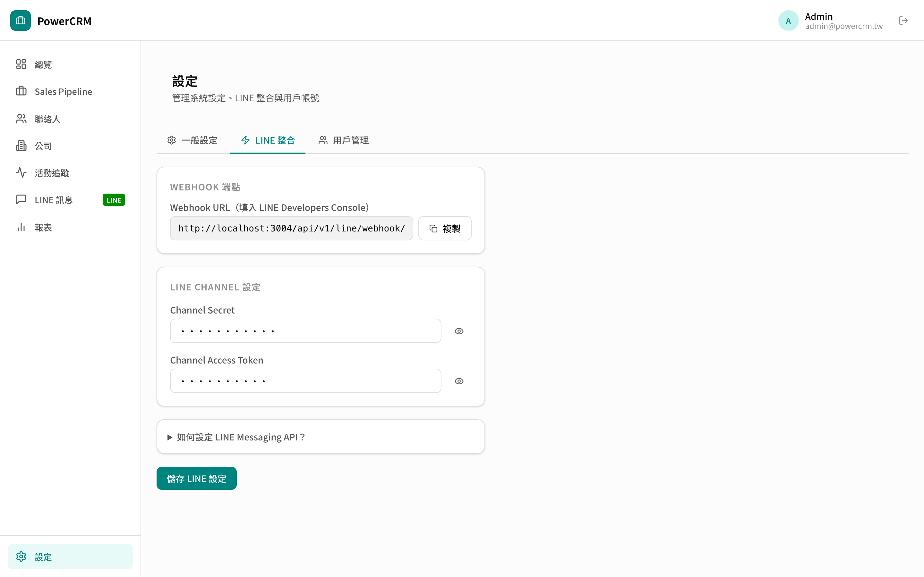Viewport: 924px width, 577px height.
Task: Open 活動追蹤 activity tracking
Action: pyautogui.click(x=52, y=173)
